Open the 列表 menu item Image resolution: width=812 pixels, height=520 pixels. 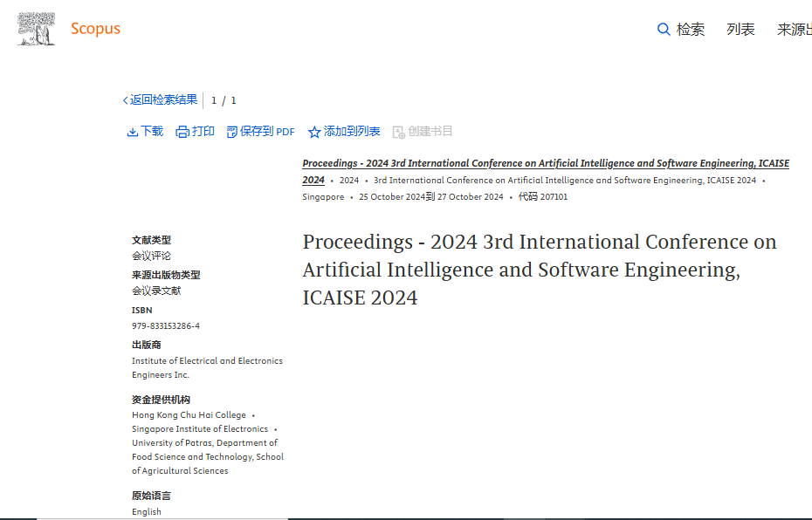740,29
